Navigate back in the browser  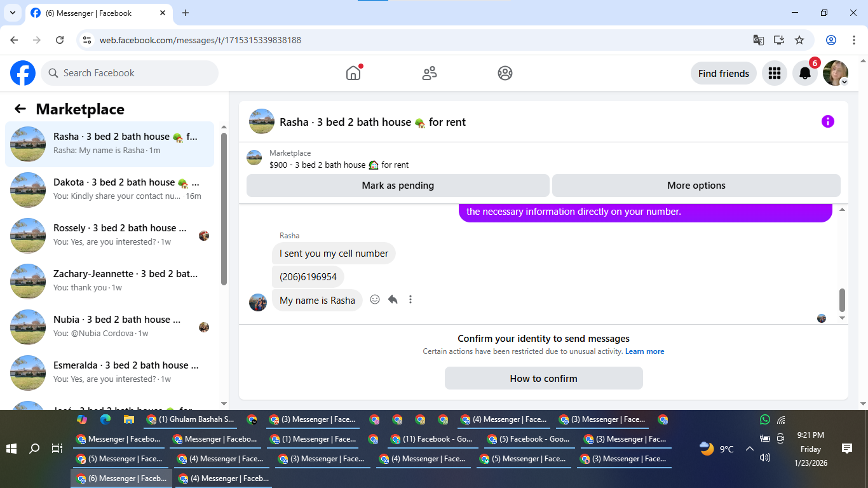[14, 40]
